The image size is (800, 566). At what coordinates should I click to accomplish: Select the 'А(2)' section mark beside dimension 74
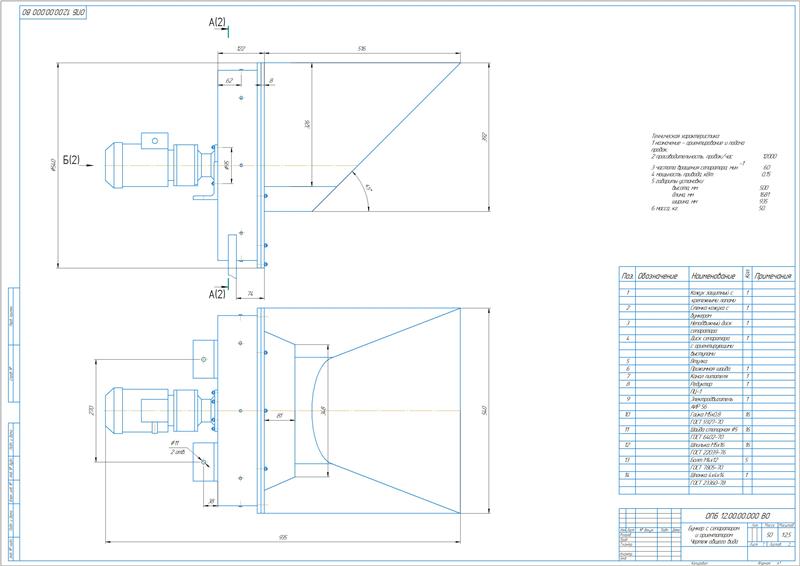pyautogui.click(x=217, y=294)
